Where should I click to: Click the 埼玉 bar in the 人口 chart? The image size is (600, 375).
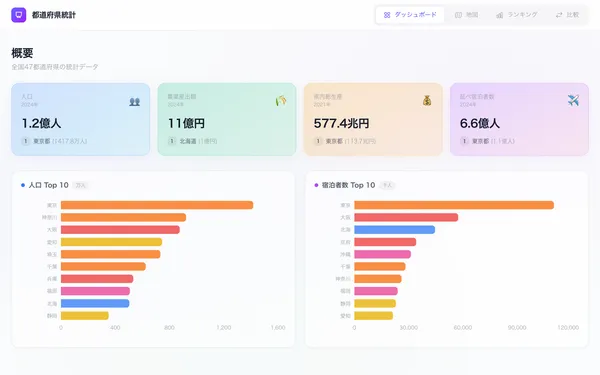tap(111, 254)
